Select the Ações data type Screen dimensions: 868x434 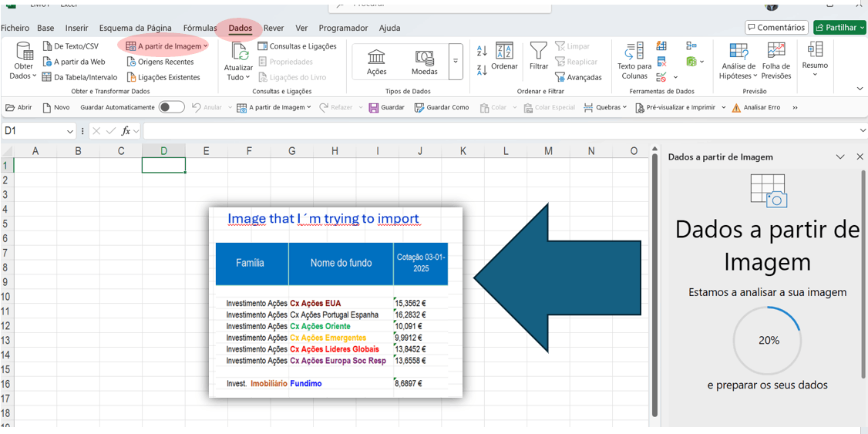click(x=376, y=62)
